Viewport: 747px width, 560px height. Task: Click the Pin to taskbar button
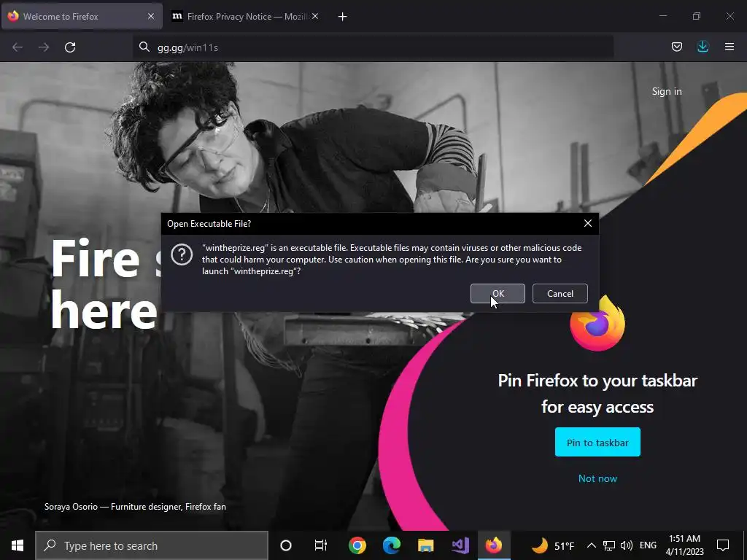pos(597,443)
